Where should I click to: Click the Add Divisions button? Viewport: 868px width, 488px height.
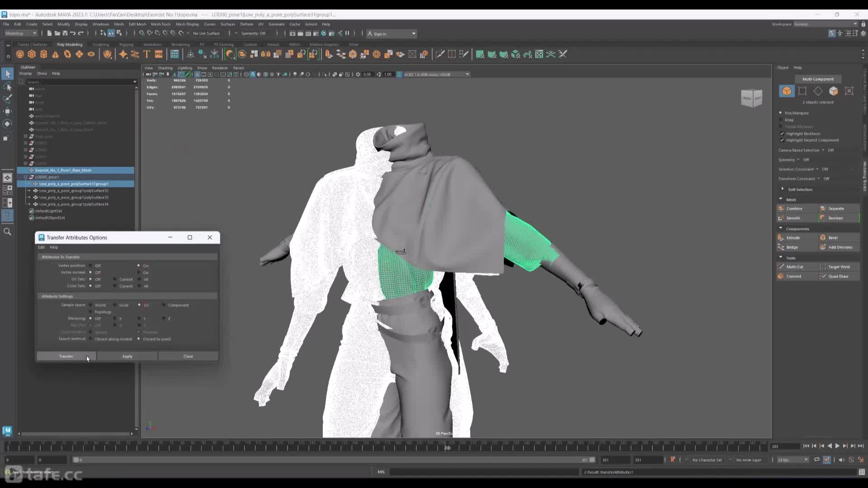(839, 247)
